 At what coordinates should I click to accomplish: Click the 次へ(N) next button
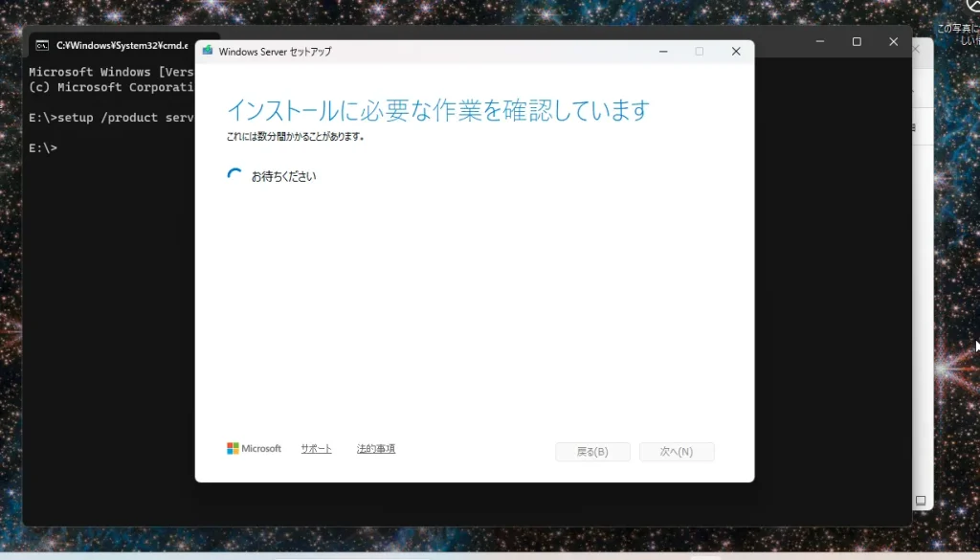[677, 451]
